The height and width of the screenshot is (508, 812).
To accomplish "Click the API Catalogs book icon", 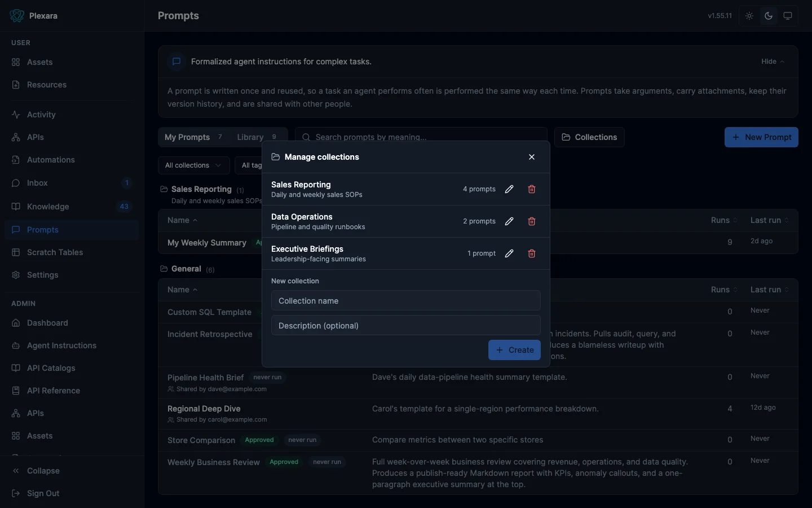I will click(16, 368).
